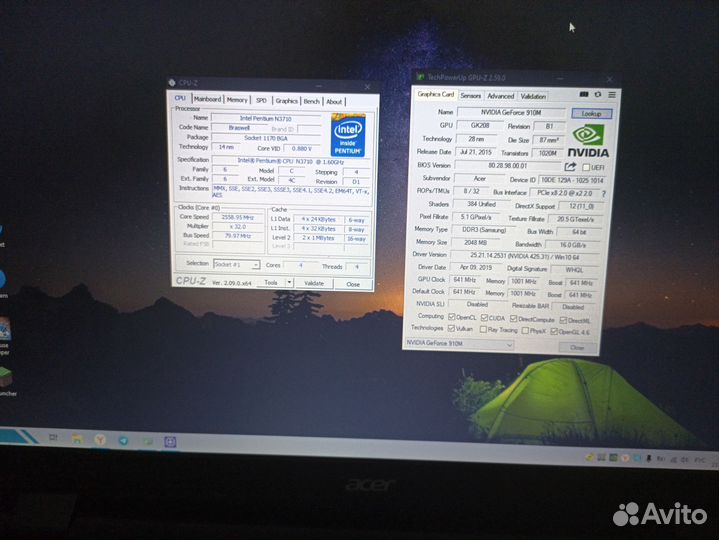
Task: Click the BIOS Version field 80.28.98.00.01
Action: pos(508,165)
